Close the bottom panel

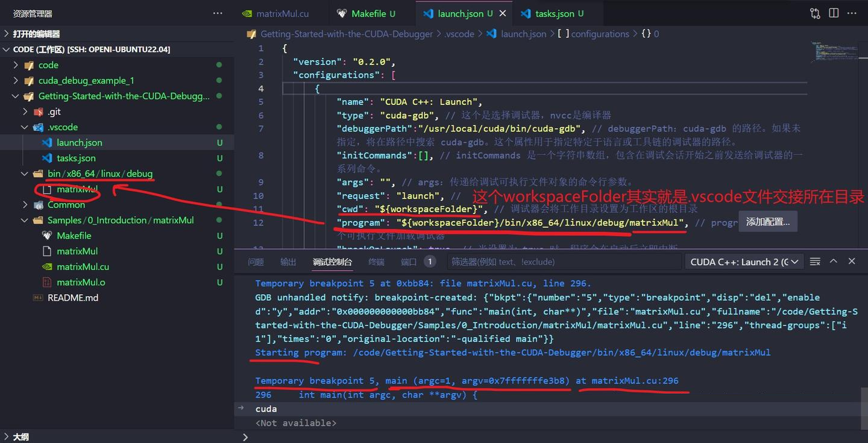tap(852, 261)
